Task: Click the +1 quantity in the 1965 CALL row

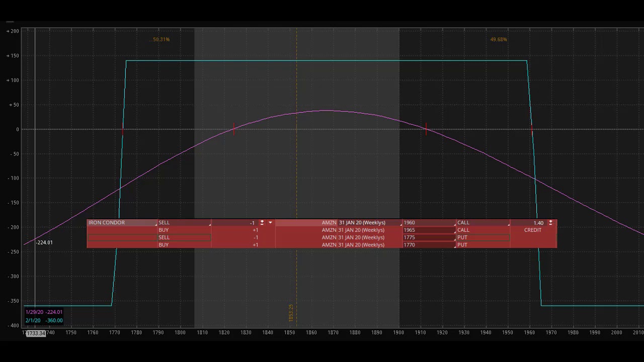Action: [255, 230]
